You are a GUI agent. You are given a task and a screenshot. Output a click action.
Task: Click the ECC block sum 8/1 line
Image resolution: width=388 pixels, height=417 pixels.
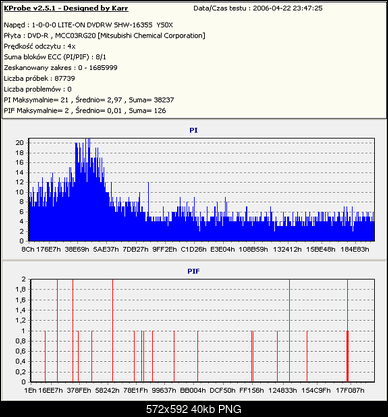click(55, 57)
